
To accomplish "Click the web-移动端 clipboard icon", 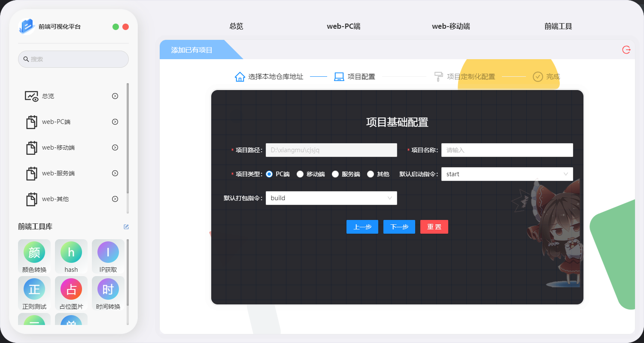I will tap(32, 147).
